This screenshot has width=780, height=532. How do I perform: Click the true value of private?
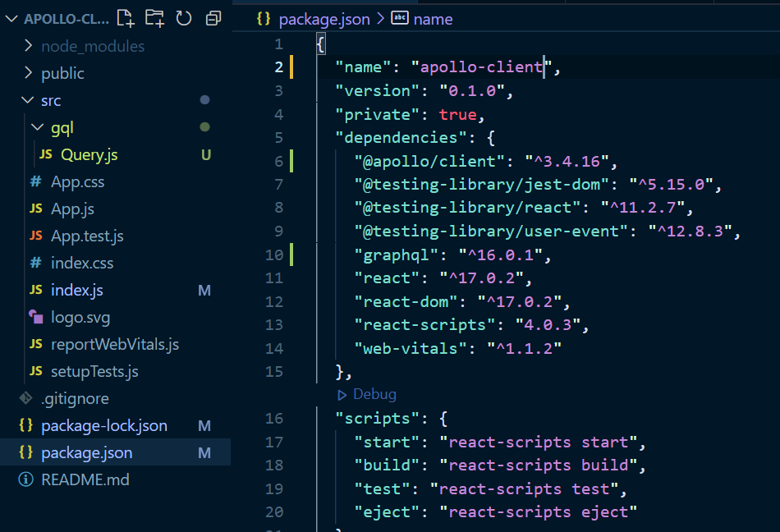point(457,115)
